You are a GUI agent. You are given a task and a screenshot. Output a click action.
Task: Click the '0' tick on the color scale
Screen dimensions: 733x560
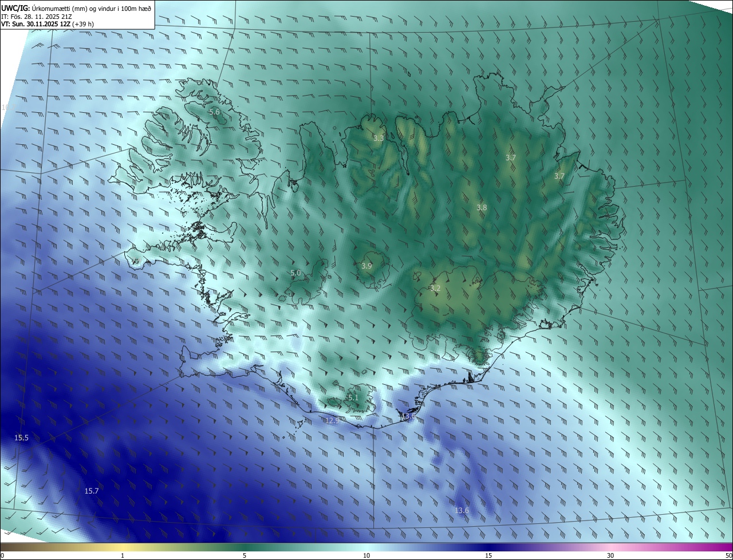2,555
